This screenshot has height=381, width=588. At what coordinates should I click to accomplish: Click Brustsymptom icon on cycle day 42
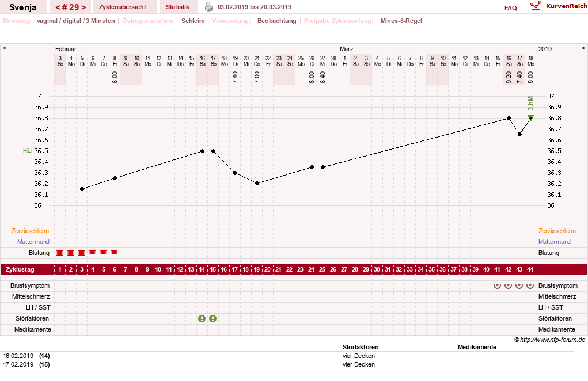point(508,285)
